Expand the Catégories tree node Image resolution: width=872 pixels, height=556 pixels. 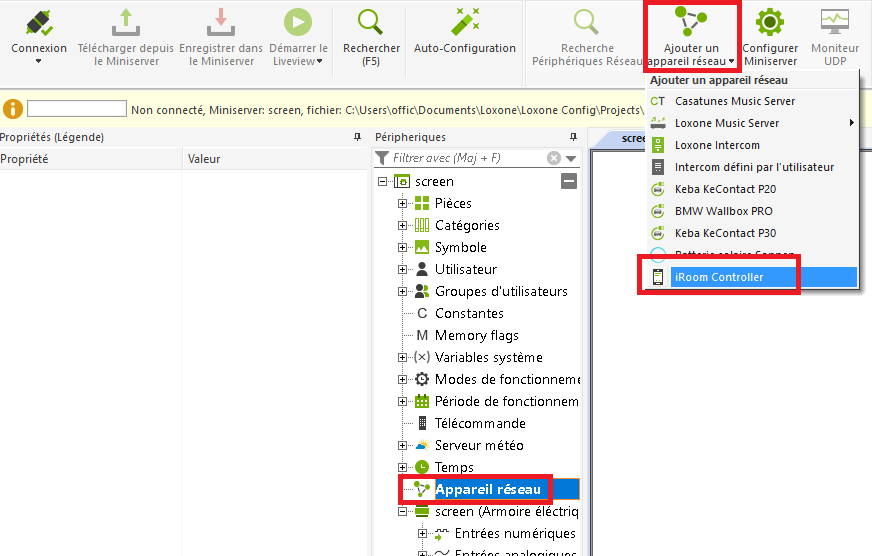click(x=403, y=226)
